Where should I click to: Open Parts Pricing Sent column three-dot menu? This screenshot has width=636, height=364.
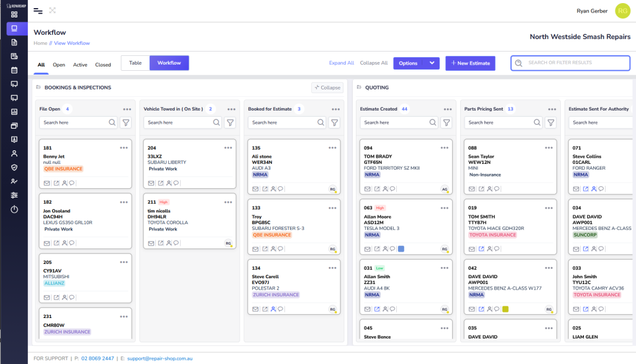click(552, 109)
